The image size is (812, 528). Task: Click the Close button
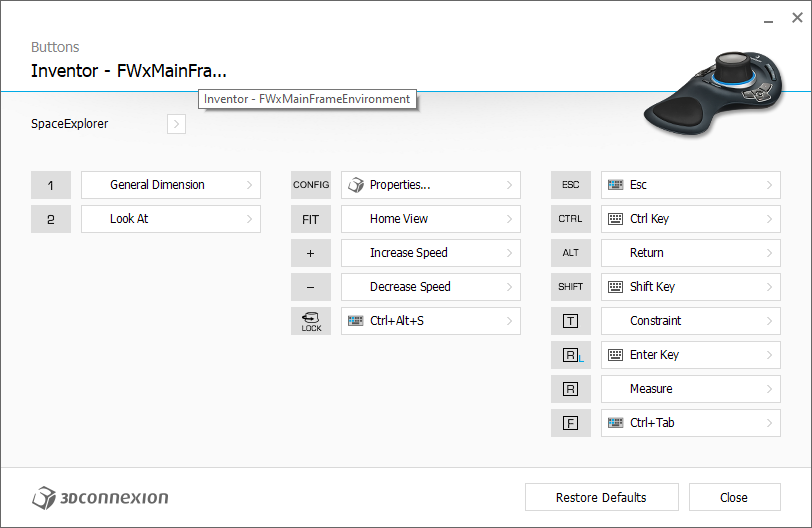pyautogui.click(x=735, y=497)
